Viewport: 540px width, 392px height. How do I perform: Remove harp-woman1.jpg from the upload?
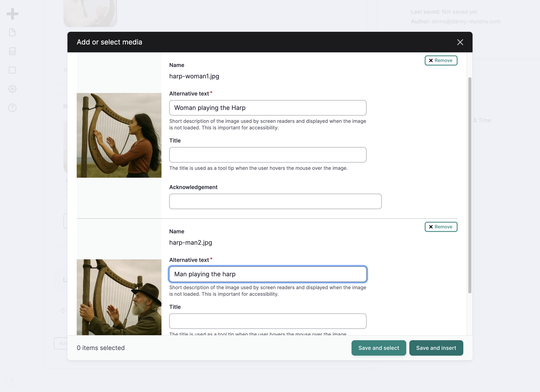(441, 60)
